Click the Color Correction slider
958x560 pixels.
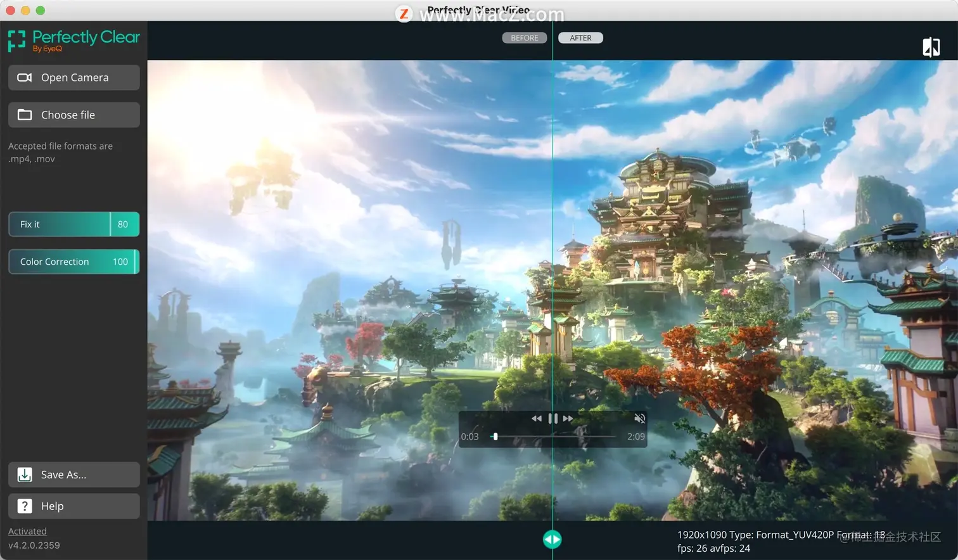[x=73, y=262]
